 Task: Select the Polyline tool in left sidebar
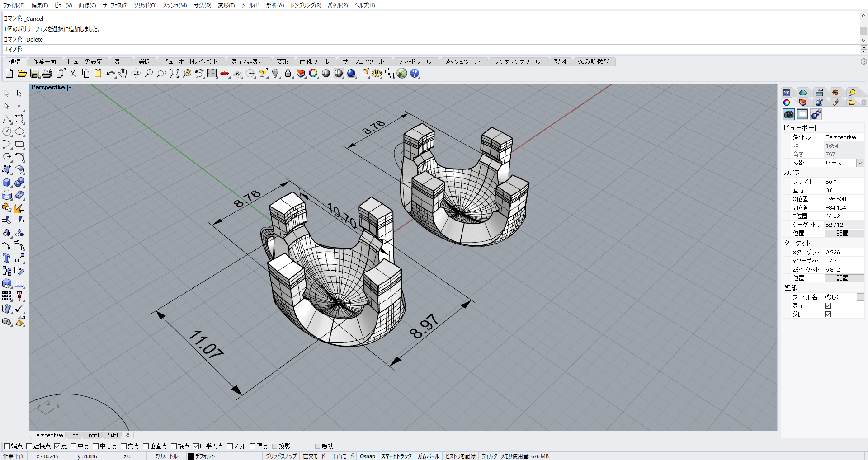(x=7, y=119)
